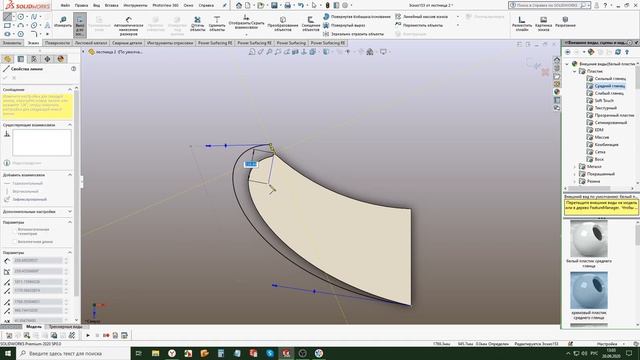The image size is (640, 360).
Task: Click the SOLIDWORKS help search field
Action: tap(549, 5)
